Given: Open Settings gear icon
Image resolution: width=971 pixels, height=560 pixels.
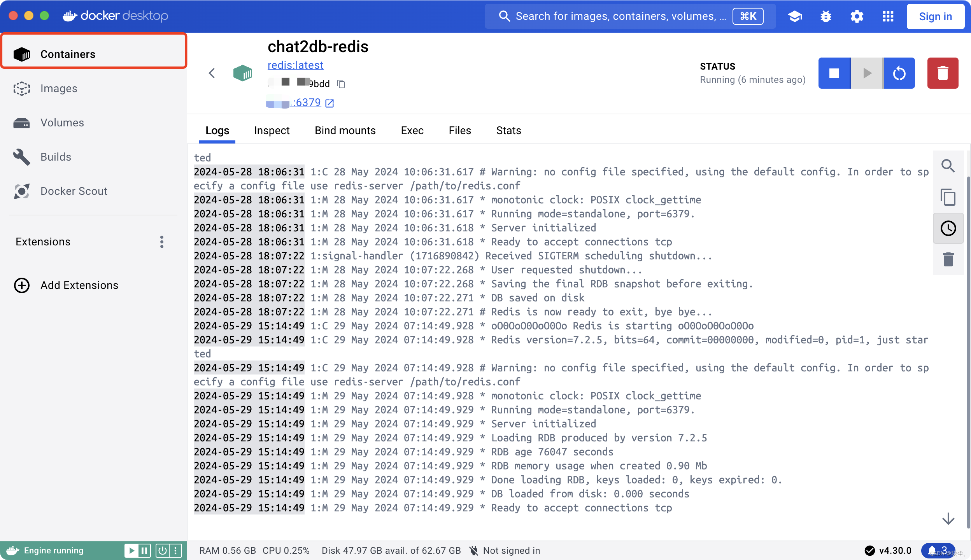Looking at the screenshot, I should [x=857, y=16].
